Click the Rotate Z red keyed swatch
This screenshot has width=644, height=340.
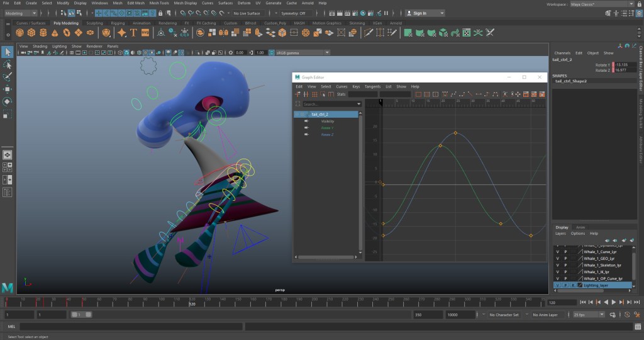[613, 71]
